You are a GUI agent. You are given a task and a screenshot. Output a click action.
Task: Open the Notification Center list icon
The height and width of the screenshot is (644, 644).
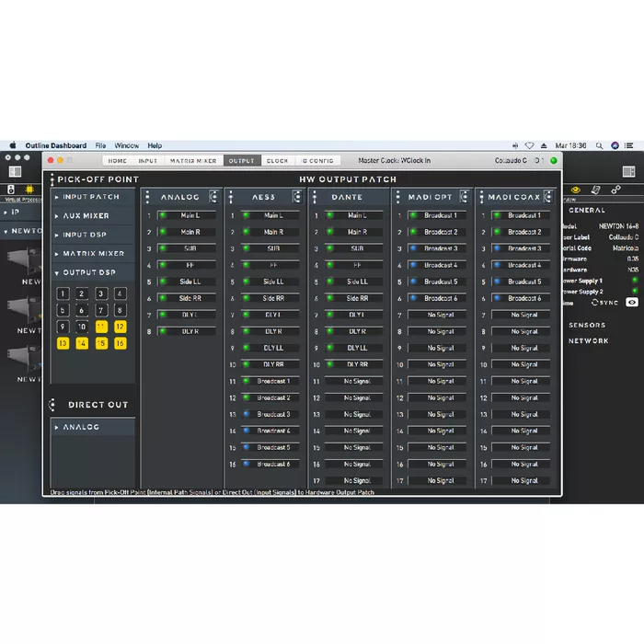628,145
